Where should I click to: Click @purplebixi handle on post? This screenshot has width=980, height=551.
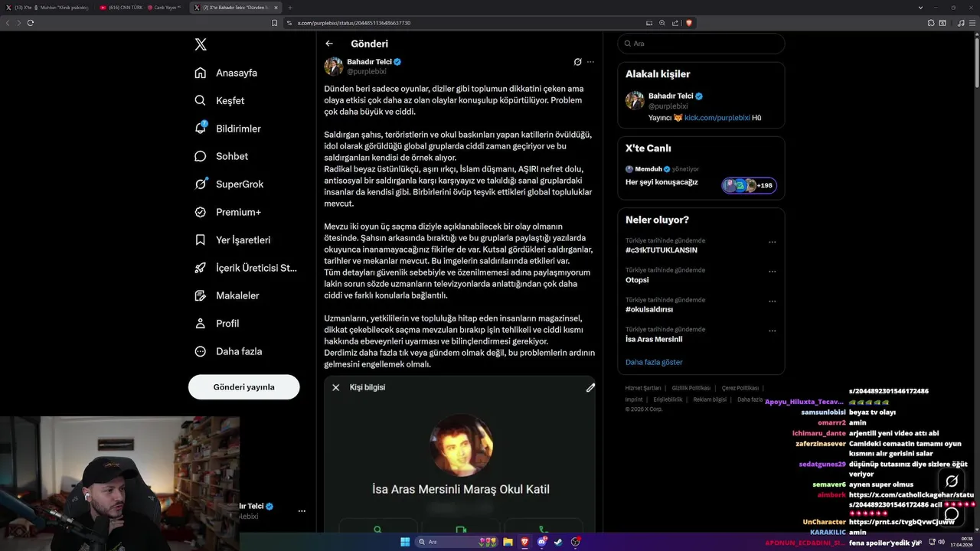(367, 71)
